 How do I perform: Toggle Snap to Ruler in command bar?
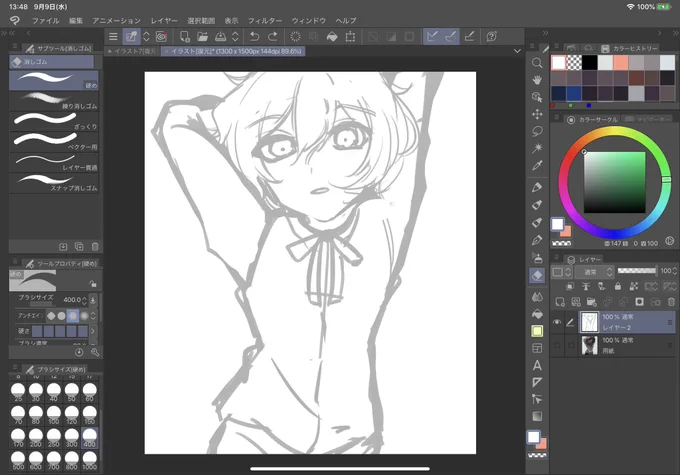click(432, 36)
